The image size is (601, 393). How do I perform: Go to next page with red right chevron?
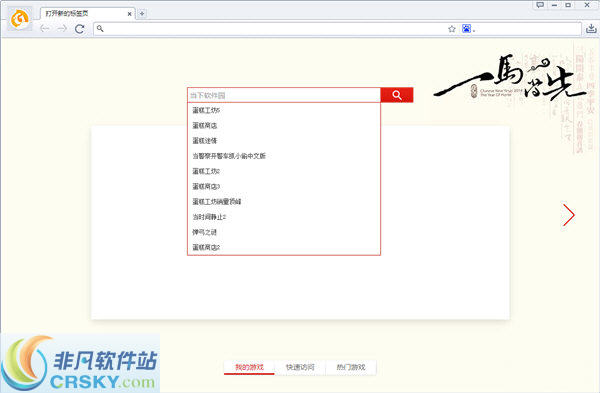(x=569, y=215)
